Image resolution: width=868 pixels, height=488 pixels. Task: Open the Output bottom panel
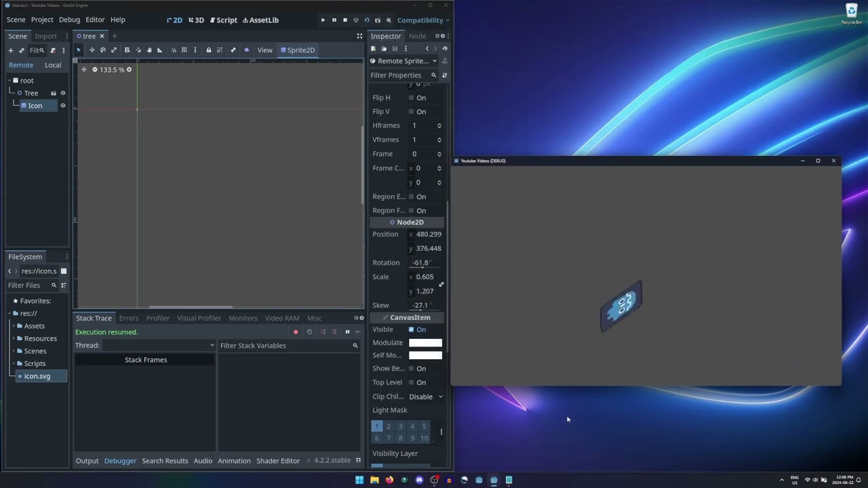(87, 462)
